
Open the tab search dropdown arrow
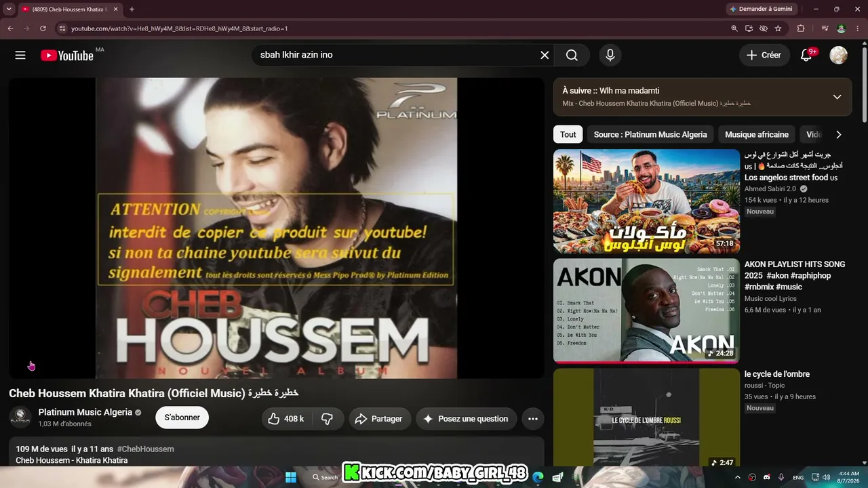[9, 9]
